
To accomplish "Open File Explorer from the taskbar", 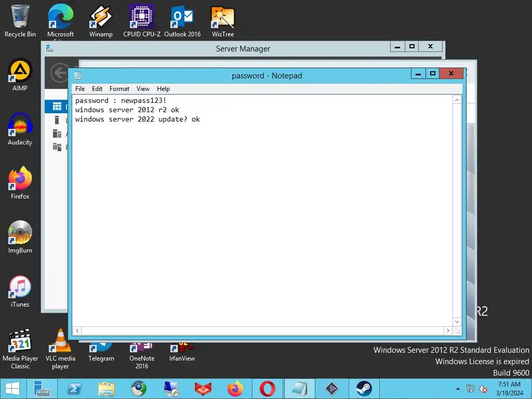I will [106, 389].
